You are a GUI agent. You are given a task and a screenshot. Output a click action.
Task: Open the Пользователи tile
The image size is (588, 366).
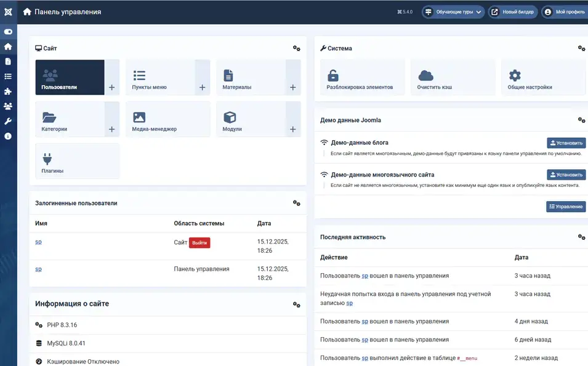(x=70, y=78)
